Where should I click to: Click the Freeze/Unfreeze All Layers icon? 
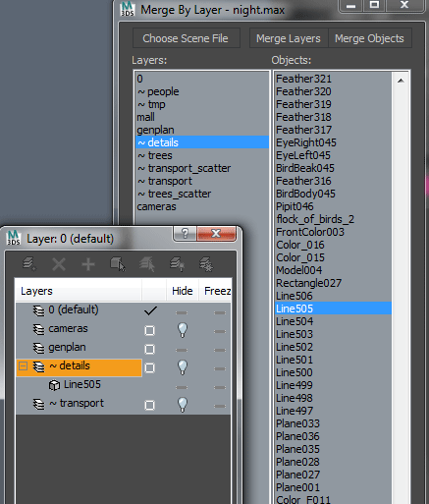(x=206, y=264)
